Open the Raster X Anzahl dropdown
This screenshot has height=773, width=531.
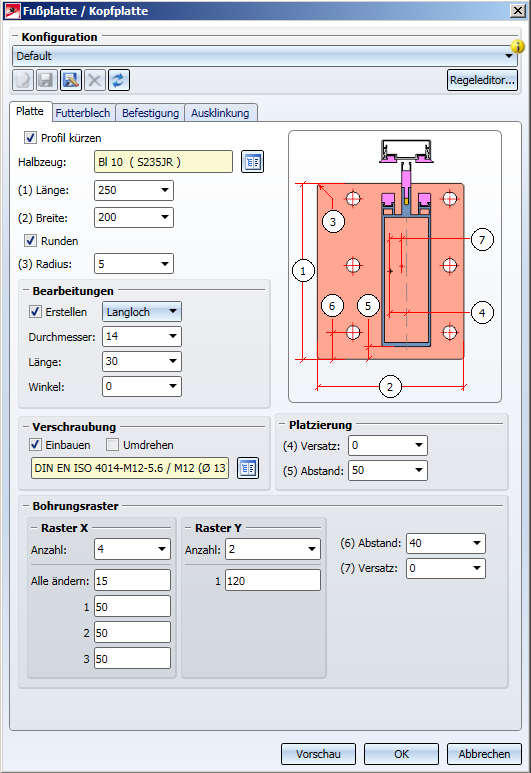(x=132, y=549)
